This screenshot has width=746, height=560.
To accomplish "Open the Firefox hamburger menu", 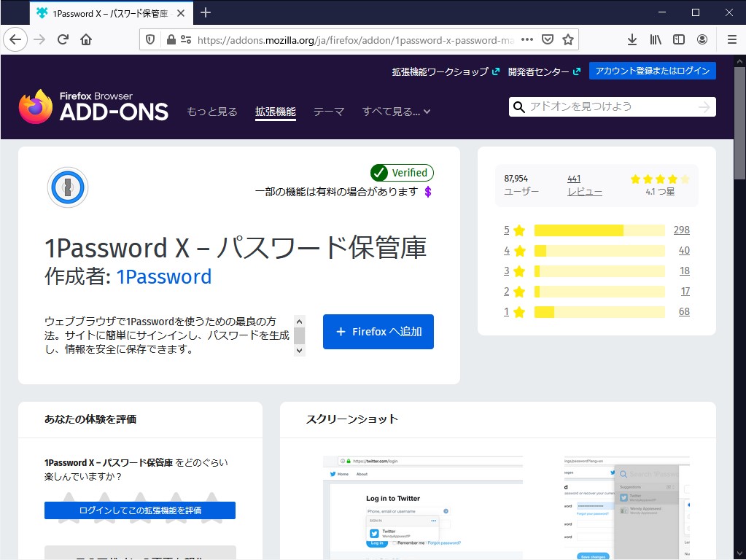I will click(x=728, y=39).
